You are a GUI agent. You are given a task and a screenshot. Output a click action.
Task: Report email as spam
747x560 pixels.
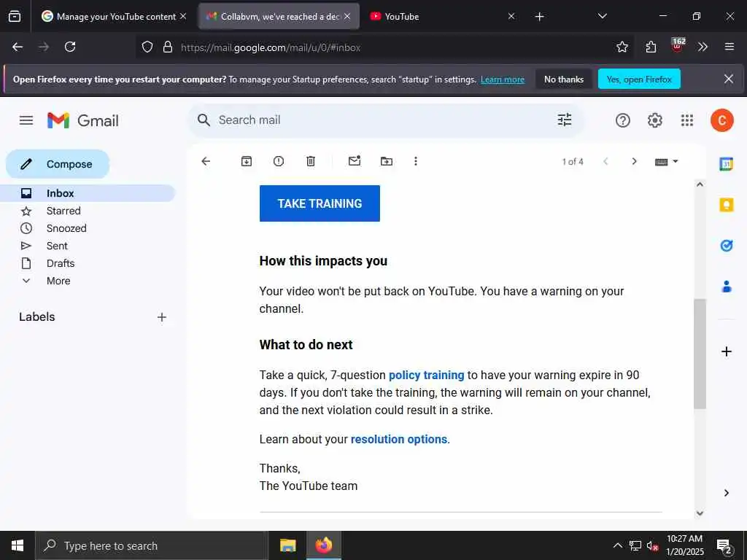click(279, 161)
